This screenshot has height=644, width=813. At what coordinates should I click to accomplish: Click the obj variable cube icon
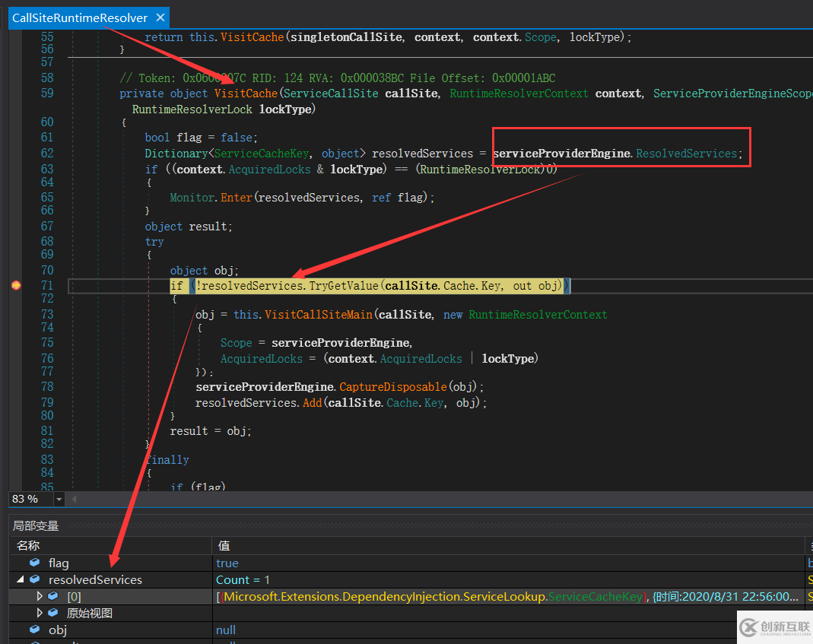pyautogui.click(x=35, y=630)
